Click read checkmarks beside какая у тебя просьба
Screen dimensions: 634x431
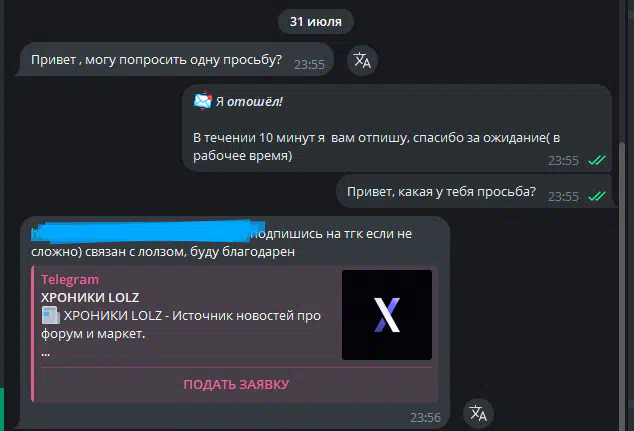point(597,196)
